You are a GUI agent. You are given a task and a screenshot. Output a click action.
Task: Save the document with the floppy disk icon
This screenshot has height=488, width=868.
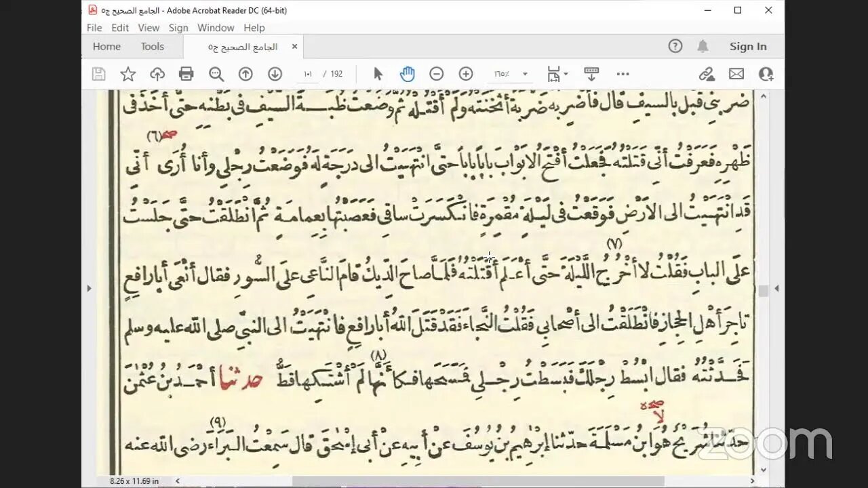[x=99, y=74]
